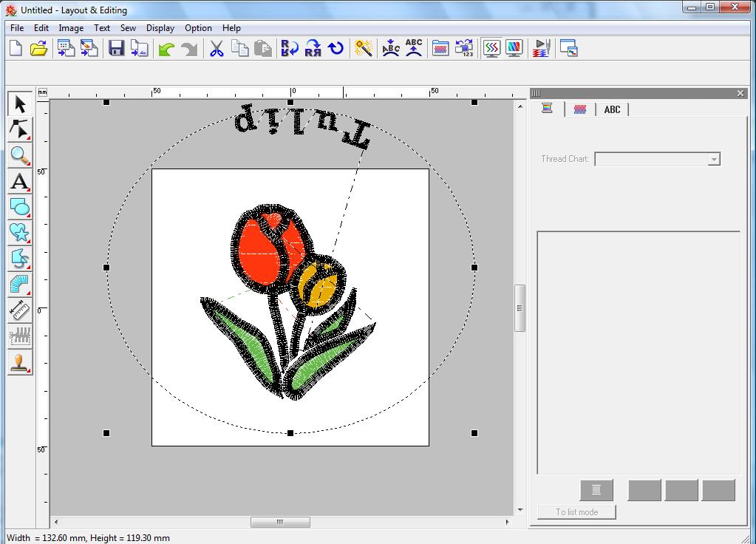Click the last gray color swatch on the right

tap(718, 490)
